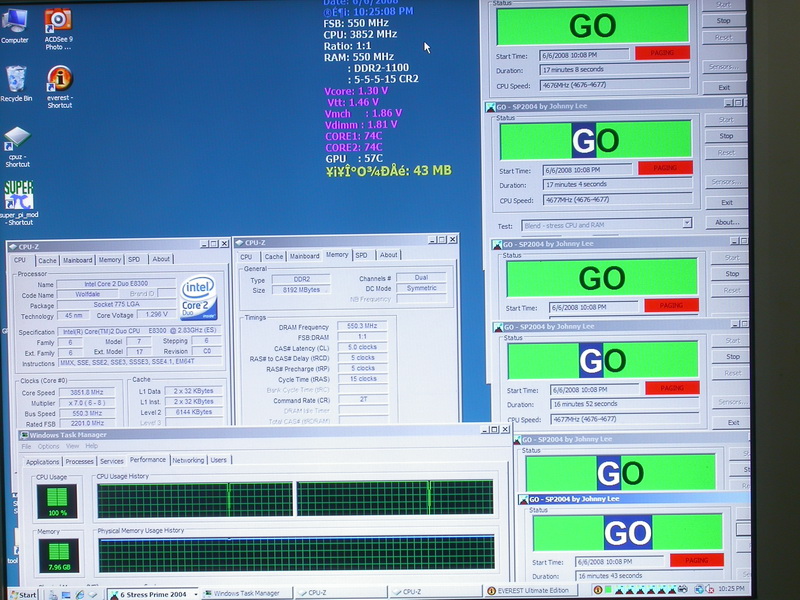Screen dimensions: 800x600
Task: Click the taskbar clock showing 10:25 PM
Action: point(731,589)
